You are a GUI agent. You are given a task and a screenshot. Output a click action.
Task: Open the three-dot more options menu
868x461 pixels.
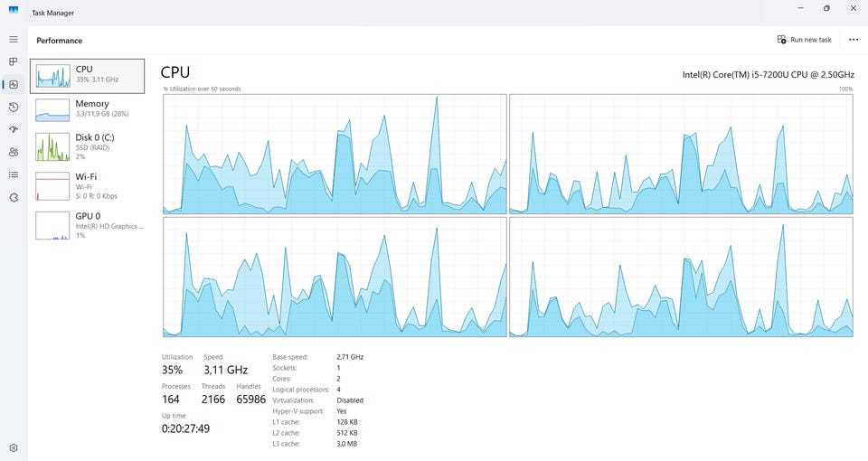853,39
